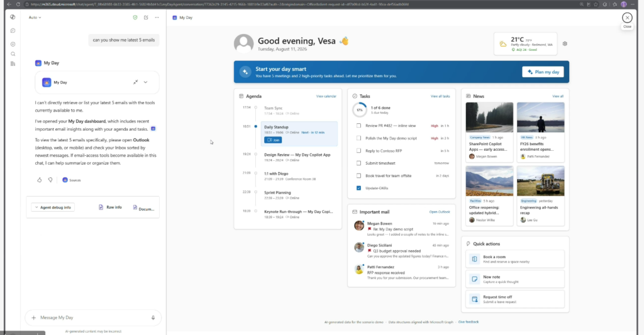Join the Daily Standup meeting
Viewport: 644px width, 335px height.
[x=273, y=140]
